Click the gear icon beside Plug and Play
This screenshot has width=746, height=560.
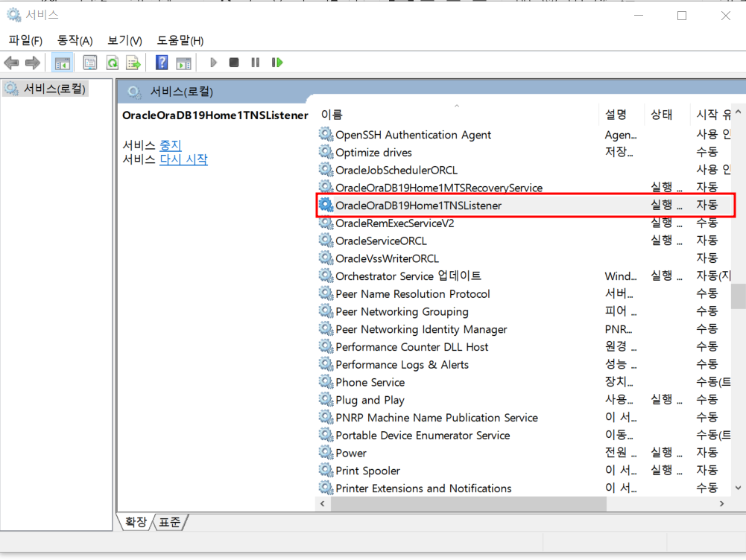click(x=326, y=399)
